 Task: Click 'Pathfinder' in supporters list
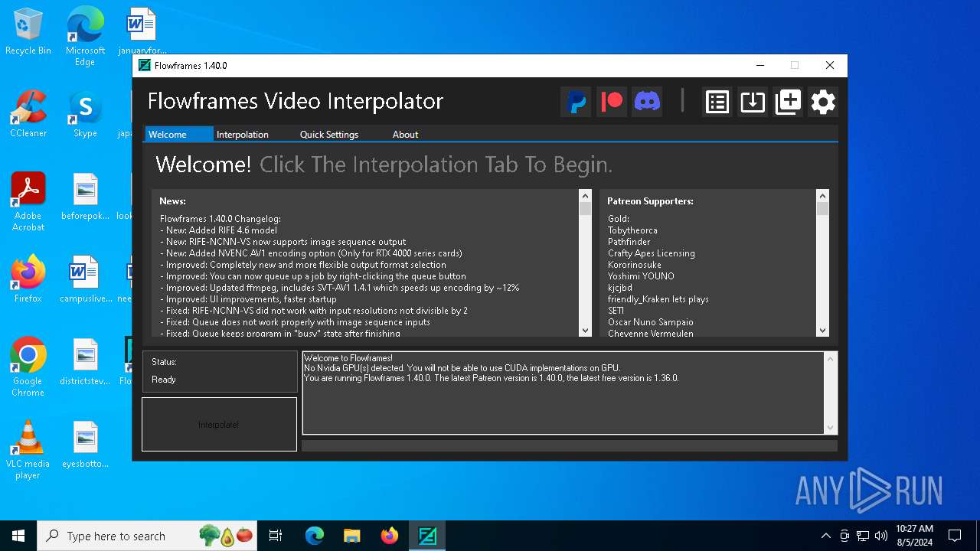tap(629, 242)
